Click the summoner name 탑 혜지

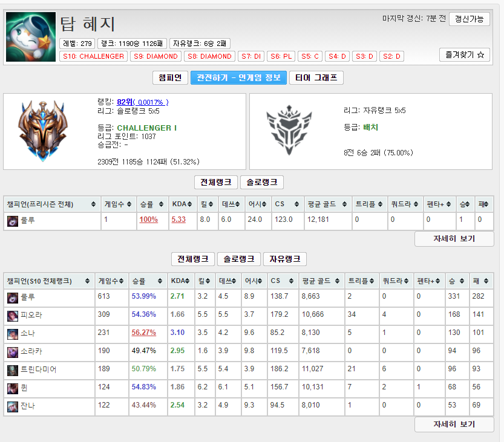(x=87, y=24)
